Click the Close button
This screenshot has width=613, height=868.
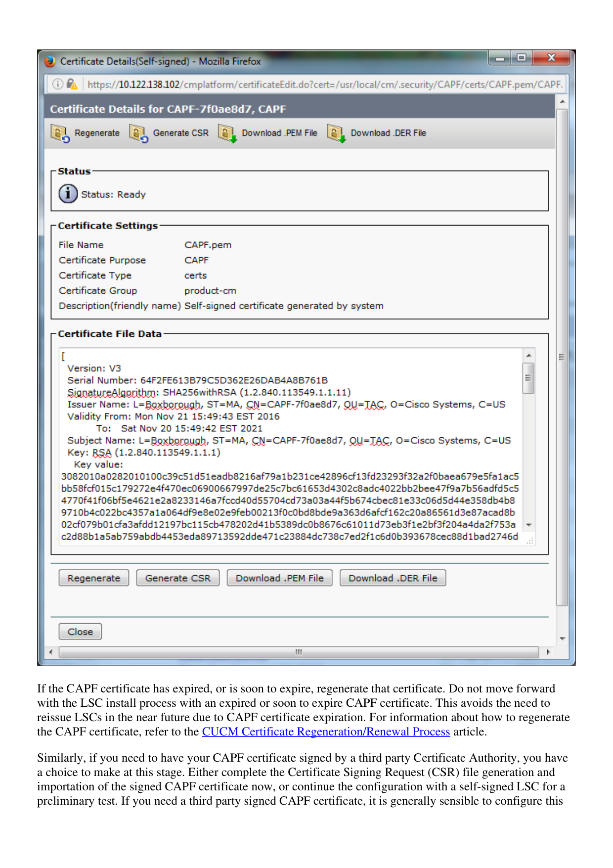pyautogui.click(x=80, y=632)
